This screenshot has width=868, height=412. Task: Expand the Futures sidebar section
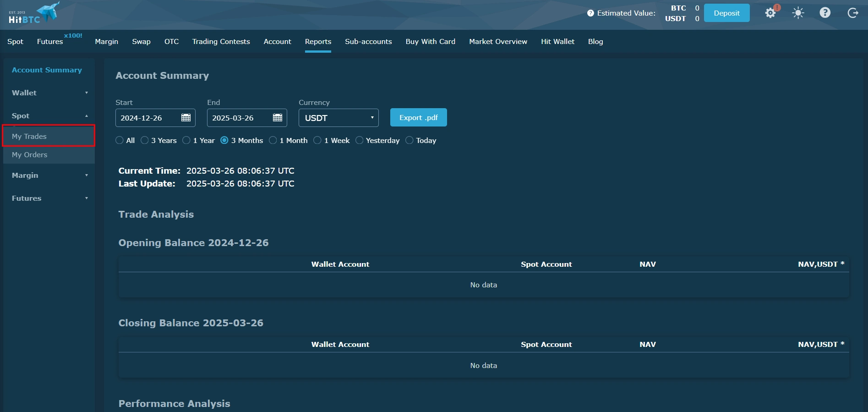tap(49, 198)
